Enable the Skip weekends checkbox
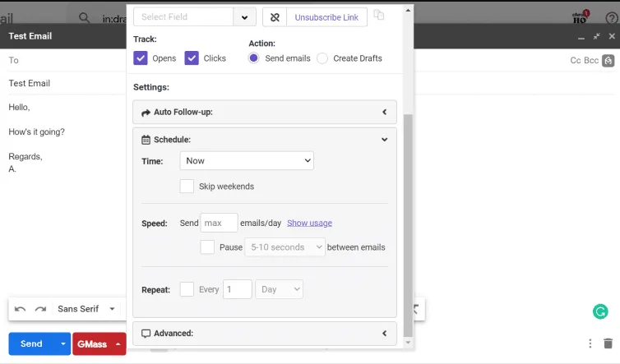This screenshot has width=620, height=364. click(x=187, y=187)
